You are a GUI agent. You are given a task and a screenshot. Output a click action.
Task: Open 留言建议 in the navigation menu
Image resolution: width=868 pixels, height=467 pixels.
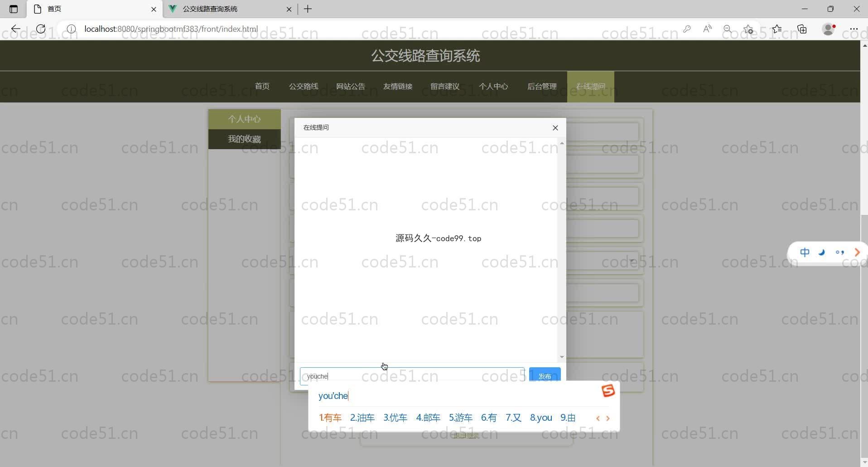point(445,87)
